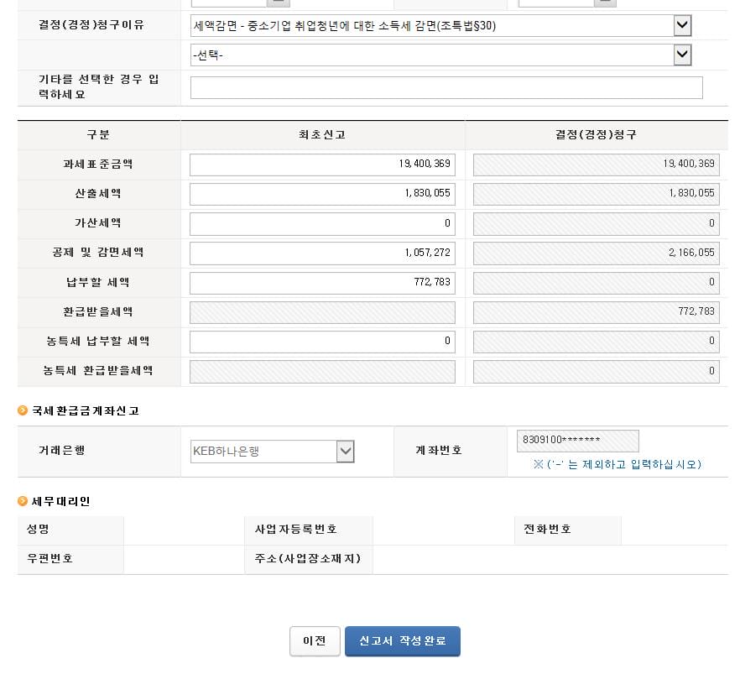Click the 결정(경정)청구 산출세액 field
The image size is (740, 700).
click(596, 194)
